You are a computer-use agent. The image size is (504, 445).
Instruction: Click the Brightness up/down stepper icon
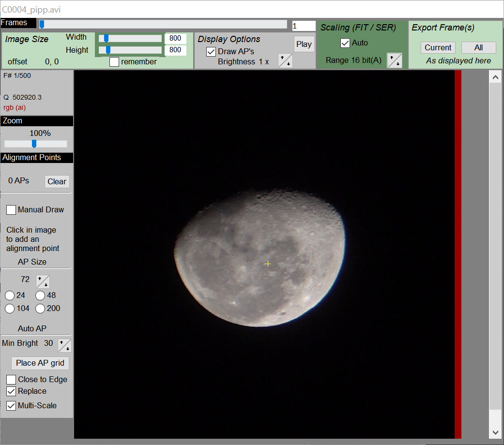pyautogui.click(x=285, y=60)
